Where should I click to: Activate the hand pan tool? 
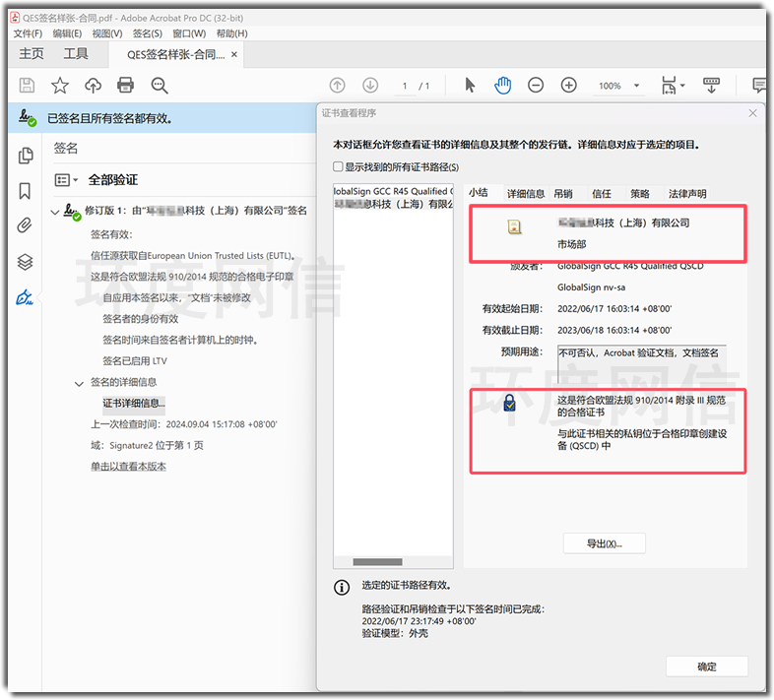coord(502,86)
